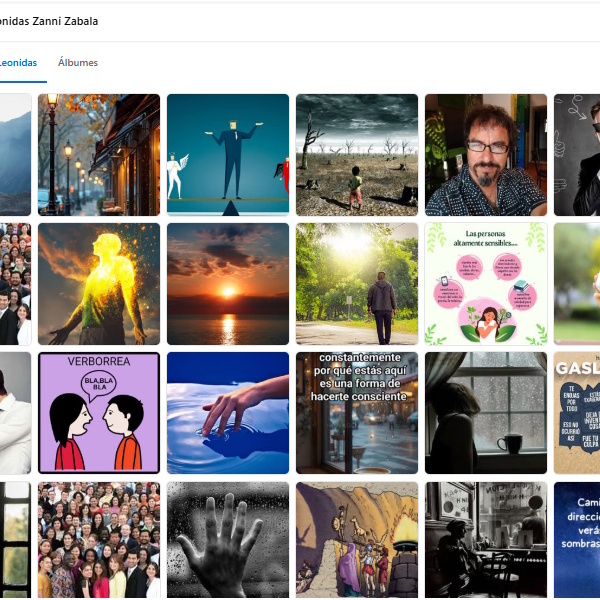Switch to the Álbumes tab
The width and height of the screenshot is (600, 600).
click(x=78, y=62)
